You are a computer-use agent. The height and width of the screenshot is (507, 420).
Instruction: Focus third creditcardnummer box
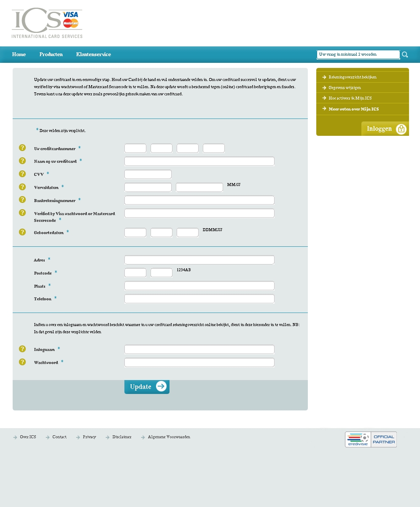[188, 148]
